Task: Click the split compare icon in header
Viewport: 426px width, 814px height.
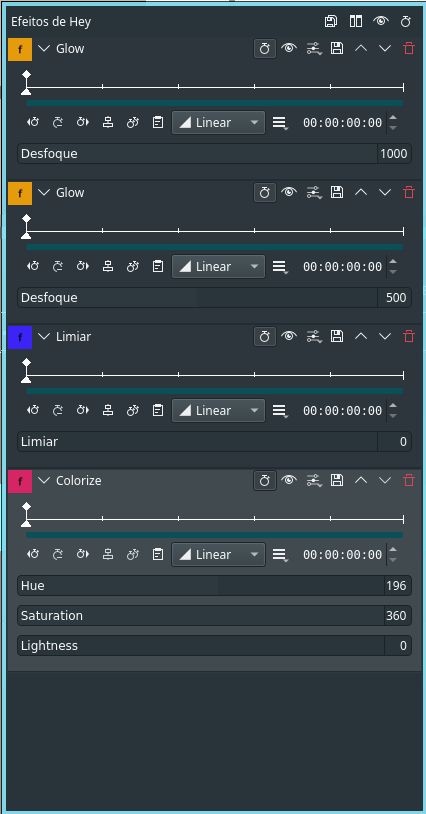Action: coord(355,21)
